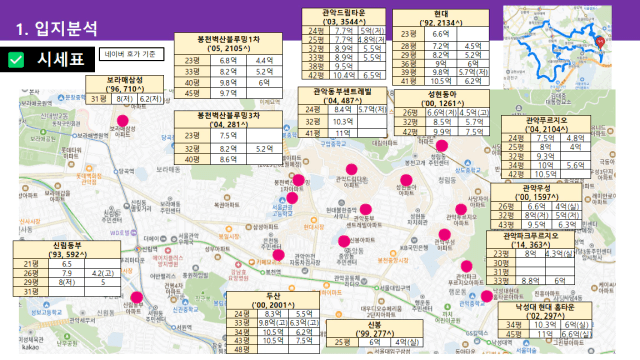Click the 관악파크푸르지오 table header
The width and height of the screenshot is (640, 360).
pos(531,240)
